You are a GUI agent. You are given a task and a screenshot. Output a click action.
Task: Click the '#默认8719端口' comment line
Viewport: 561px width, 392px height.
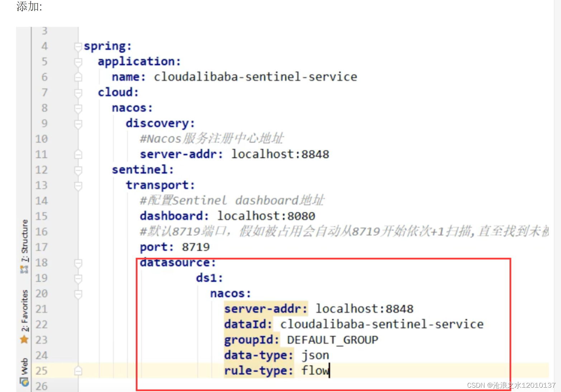(x=344, y=231)
